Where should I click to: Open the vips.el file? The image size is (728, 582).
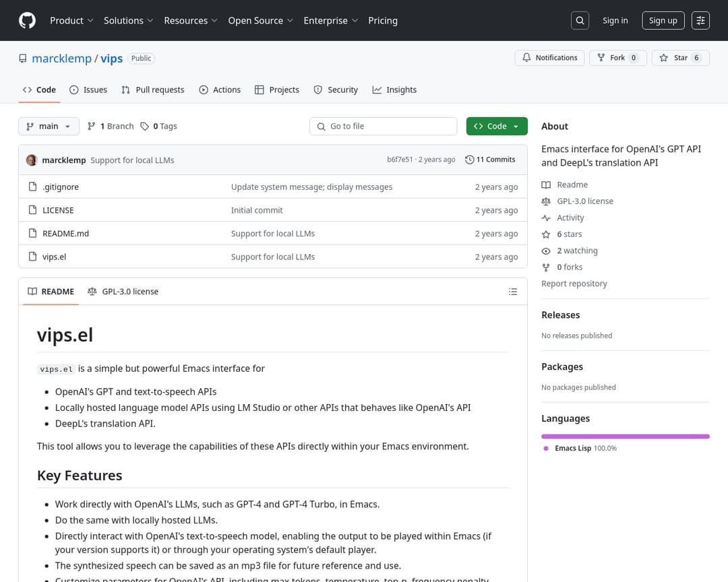55,257
